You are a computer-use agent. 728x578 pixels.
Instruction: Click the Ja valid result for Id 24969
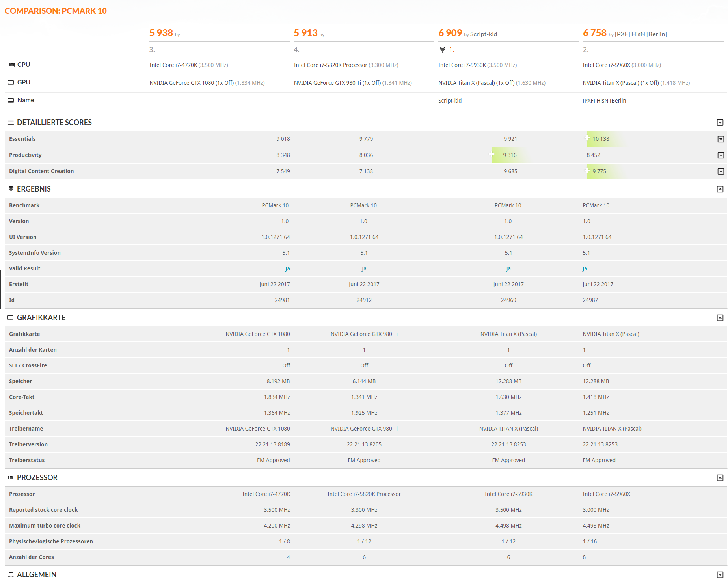pyautogui.click(x=508, y=268)
